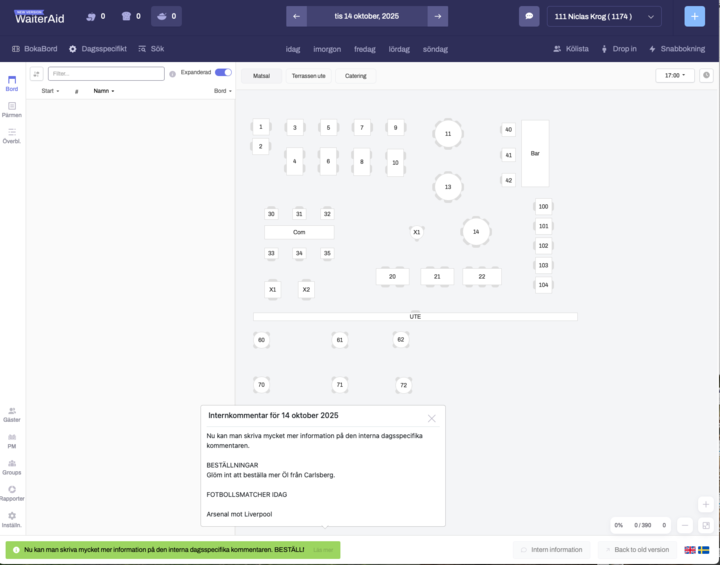Click into the Filter input field

pos(106,74)
